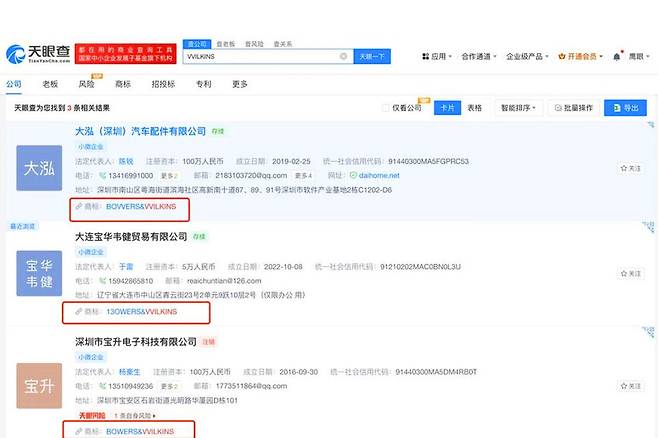Click the 宝华韦健 company logo tile

(39, 273)
